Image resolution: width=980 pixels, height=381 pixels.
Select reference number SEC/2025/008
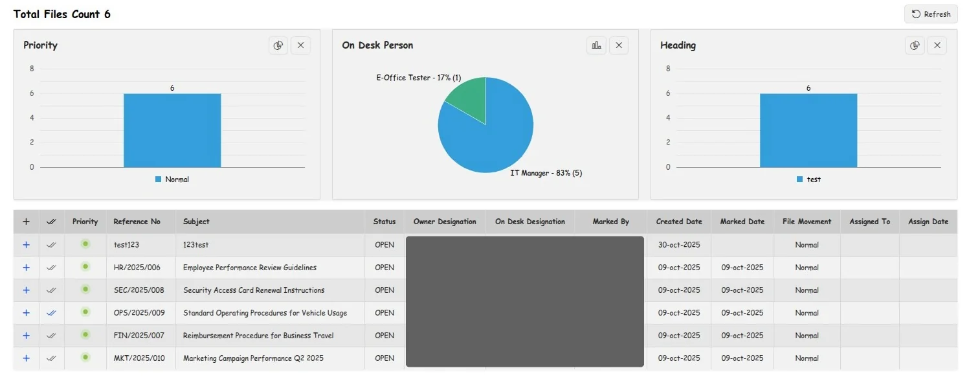pos(139,290)
